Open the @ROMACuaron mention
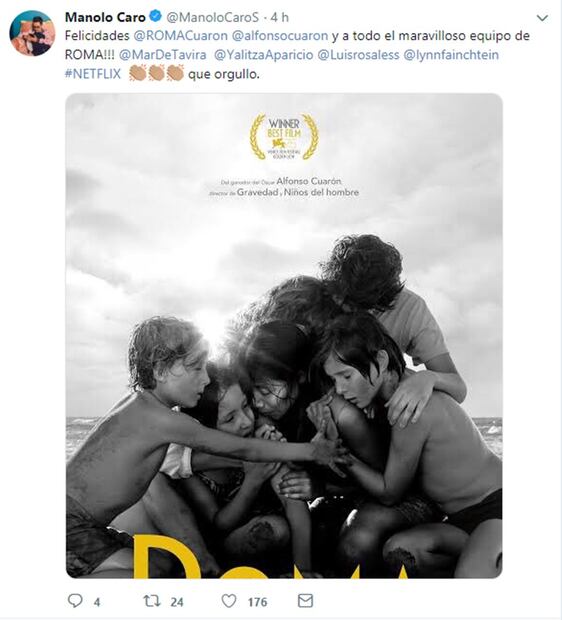This screenshot has width=562, height=620. [181, 36]
